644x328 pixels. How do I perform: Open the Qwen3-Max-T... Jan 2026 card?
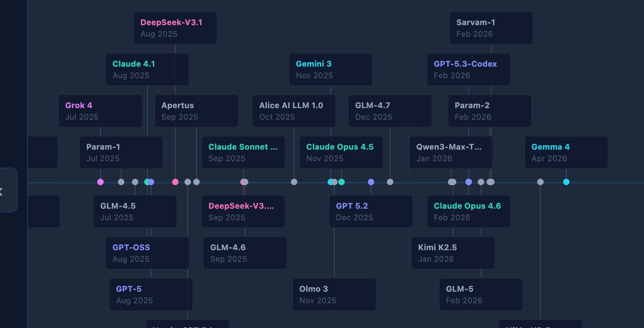coord(451,152)
